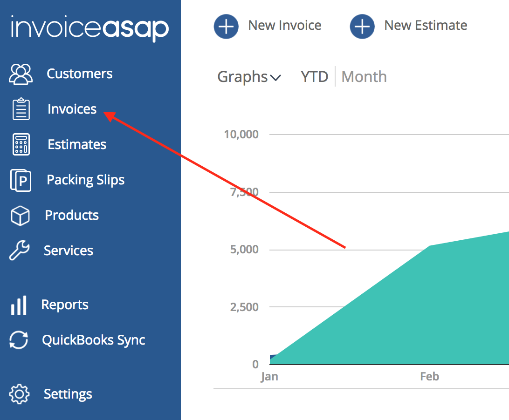Click the Packing Slips icon
The height and width of the screenshot is (420, 509).
(21, 180)
